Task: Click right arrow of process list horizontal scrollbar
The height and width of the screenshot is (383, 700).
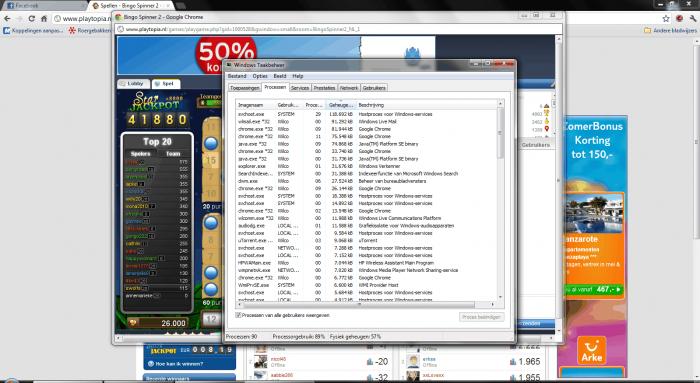Action: 493,304
